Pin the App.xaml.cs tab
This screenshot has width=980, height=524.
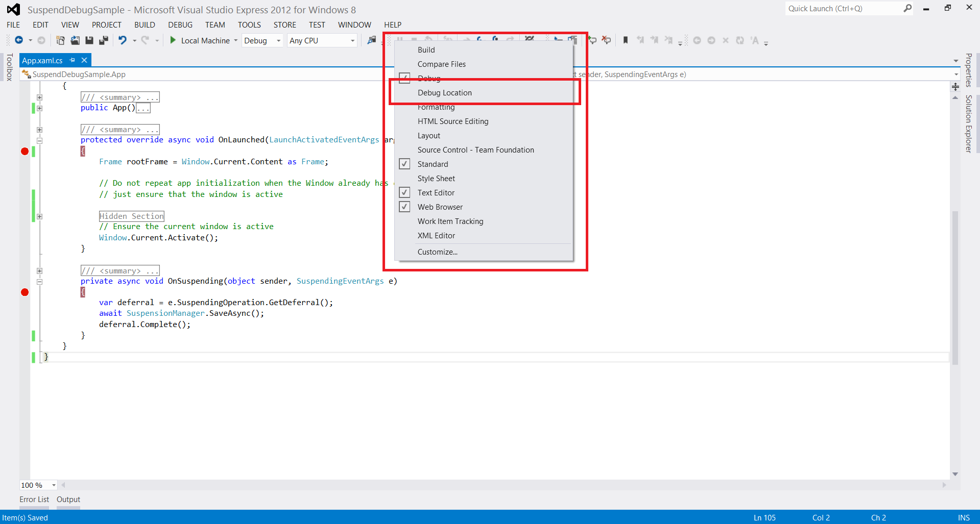pyautogui.click(x=73, y=60)
